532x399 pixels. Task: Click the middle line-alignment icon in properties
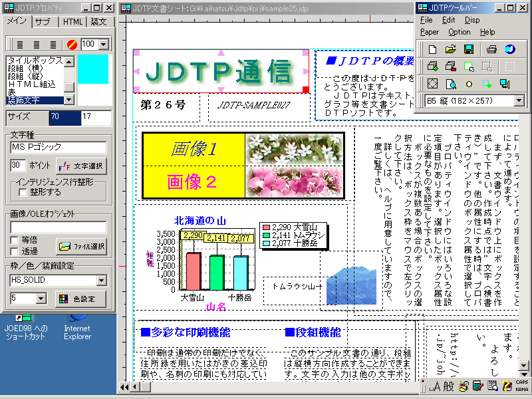(37, 44)
